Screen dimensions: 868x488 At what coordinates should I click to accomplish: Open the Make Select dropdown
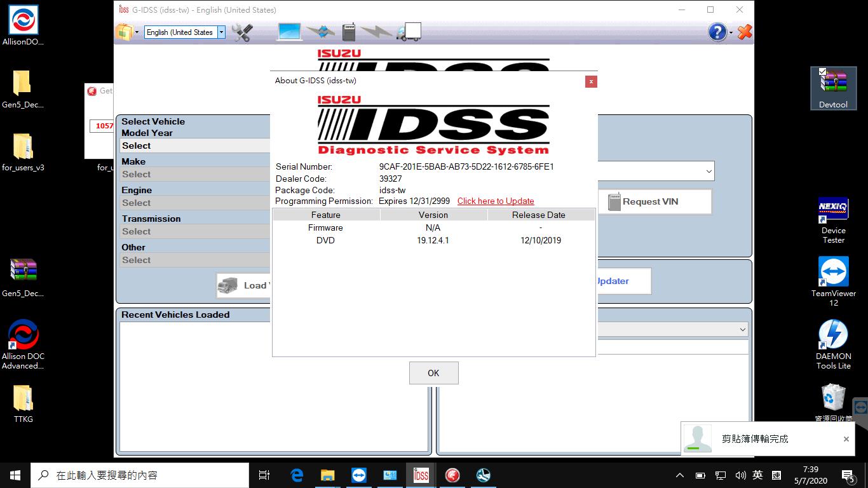pos(196,174)
